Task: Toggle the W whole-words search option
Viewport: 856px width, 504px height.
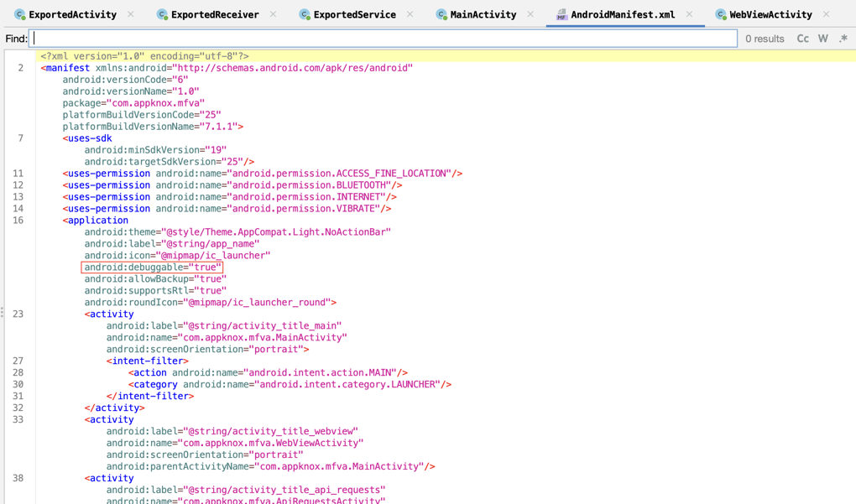Action: click(x=822, y=38)
